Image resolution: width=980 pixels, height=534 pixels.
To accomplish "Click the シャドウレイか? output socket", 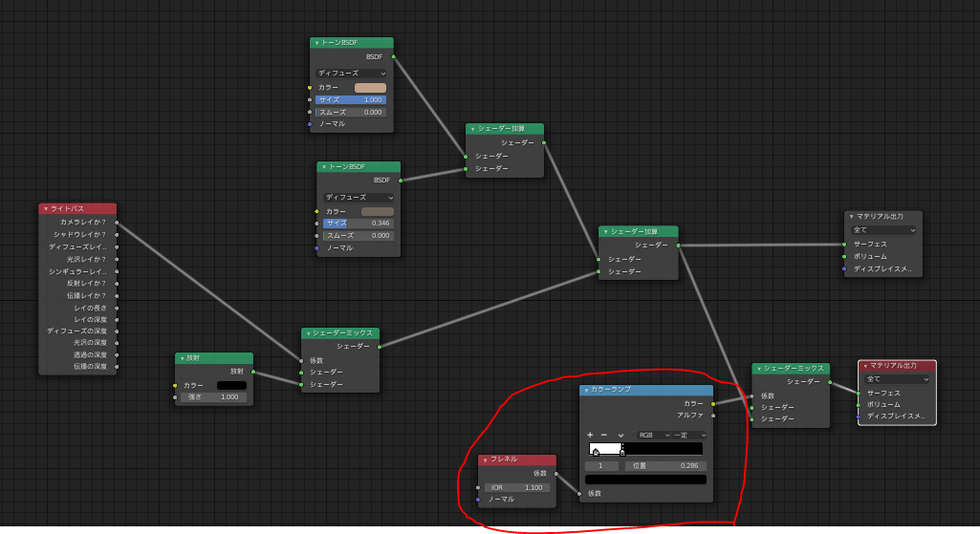I will [x=117, y=235].
